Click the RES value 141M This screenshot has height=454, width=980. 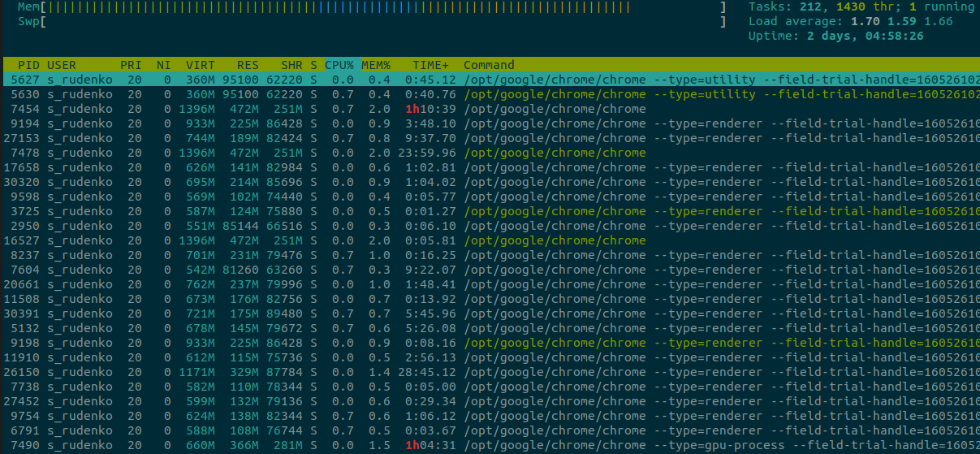[244, 167]
